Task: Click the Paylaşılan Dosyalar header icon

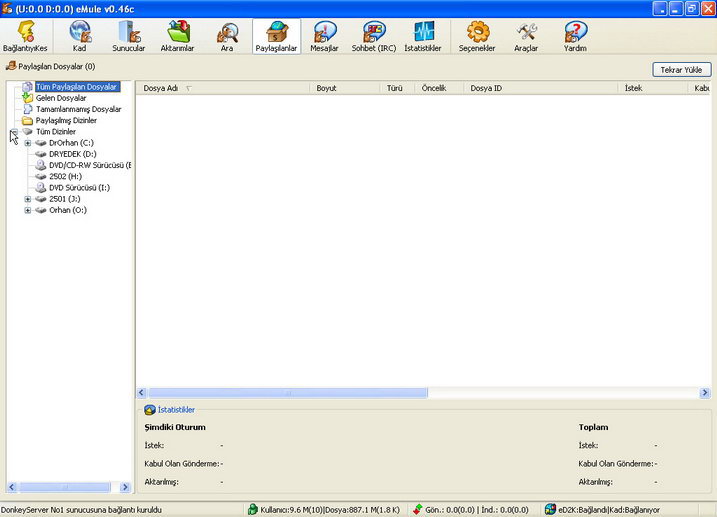Action: pyautogui.click(x=11, y=66)
